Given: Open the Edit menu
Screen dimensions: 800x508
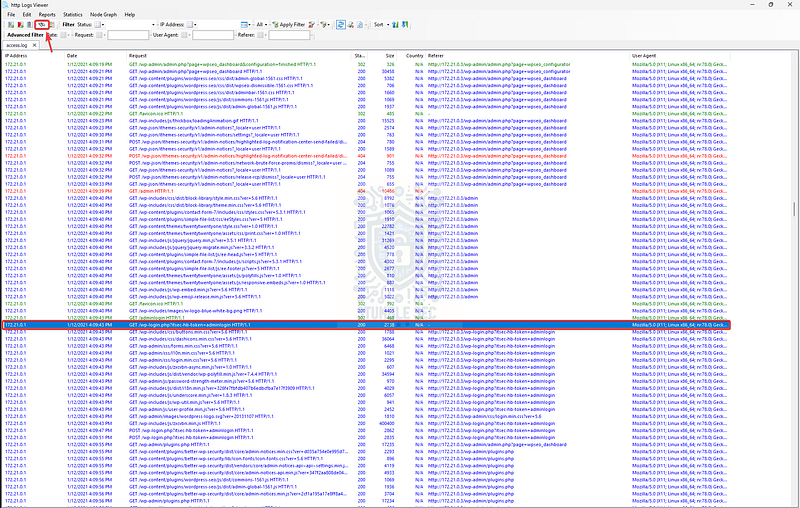Looking at the screenshot, I should [27, 15].
